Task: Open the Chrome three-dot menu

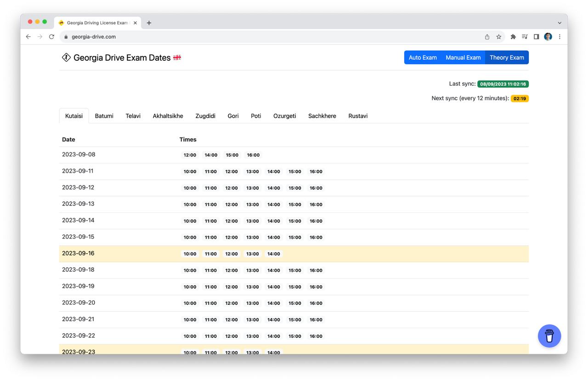Action: click(560, 36)
